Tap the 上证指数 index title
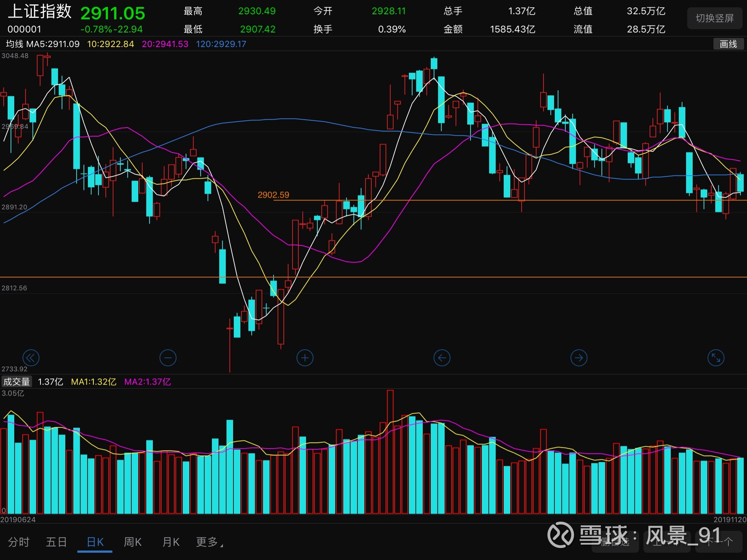Screen dimensions: 747x560 (x=39, y=12)
